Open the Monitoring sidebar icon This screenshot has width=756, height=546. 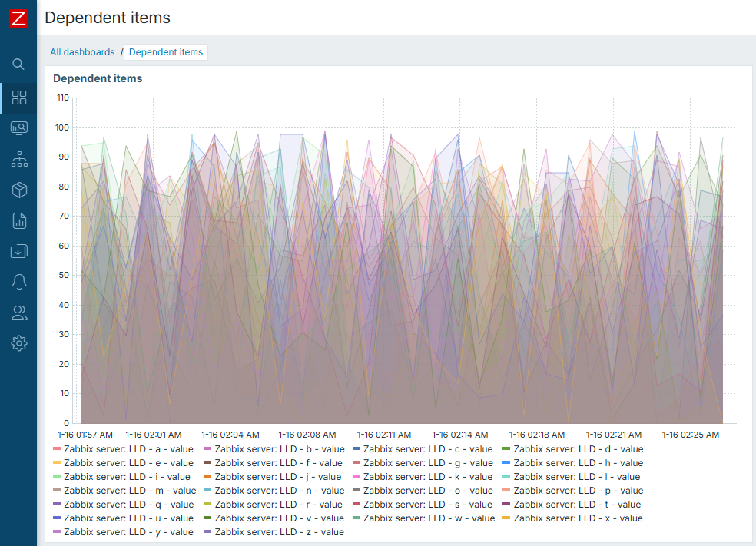pyautogui.click(x=19, y=128)
